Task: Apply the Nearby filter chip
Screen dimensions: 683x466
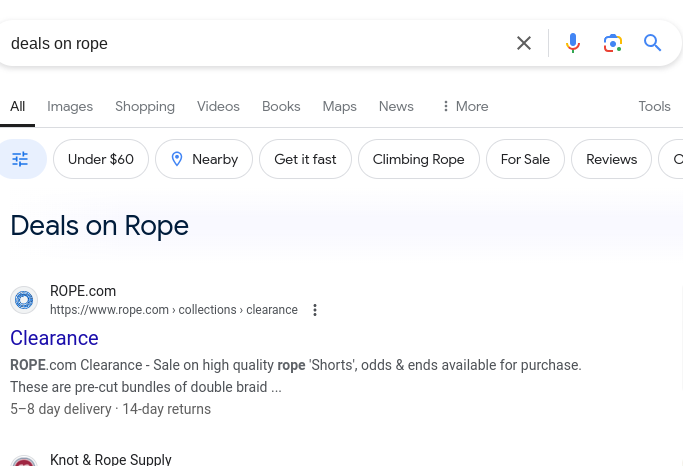Action: click(x=204, y=159)
